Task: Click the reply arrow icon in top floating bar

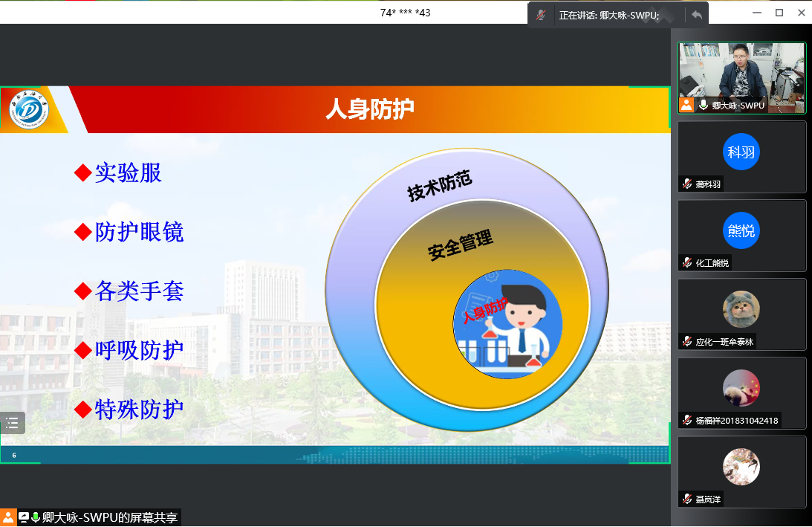Action: [696, 14]
